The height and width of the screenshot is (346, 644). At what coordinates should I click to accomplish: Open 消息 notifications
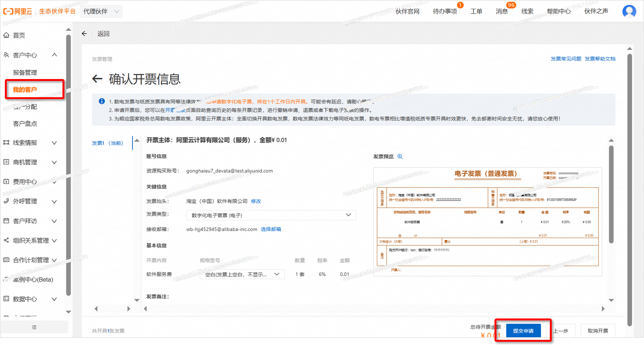502,11
